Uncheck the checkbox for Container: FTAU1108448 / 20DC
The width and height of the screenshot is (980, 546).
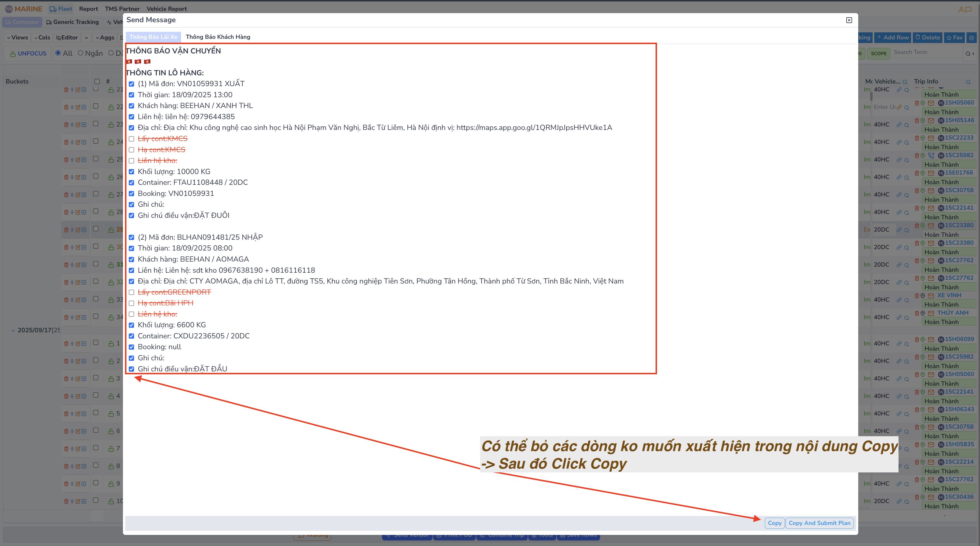[132, 183]
